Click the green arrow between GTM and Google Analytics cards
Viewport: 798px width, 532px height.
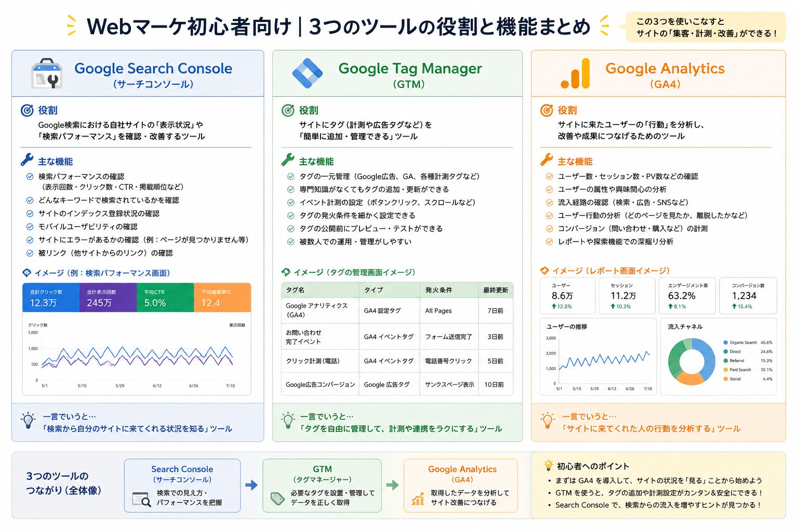coord(393,485)
